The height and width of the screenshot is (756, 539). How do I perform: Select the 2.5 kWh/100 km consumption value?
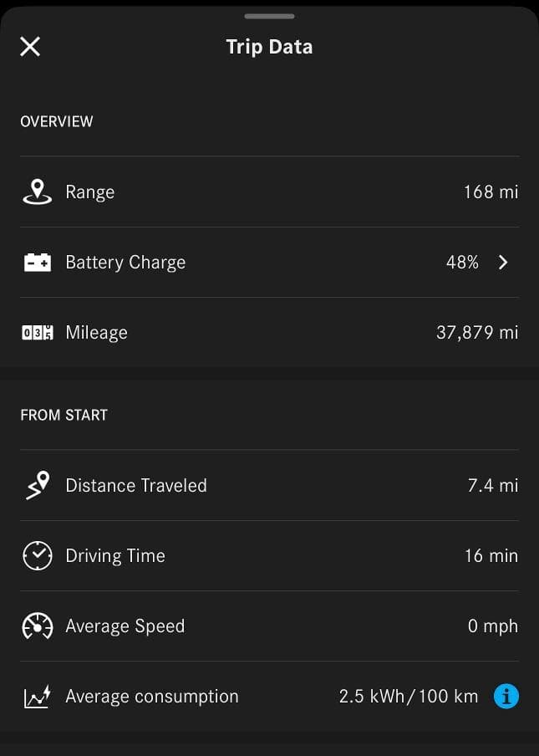[x=409, y=697]
